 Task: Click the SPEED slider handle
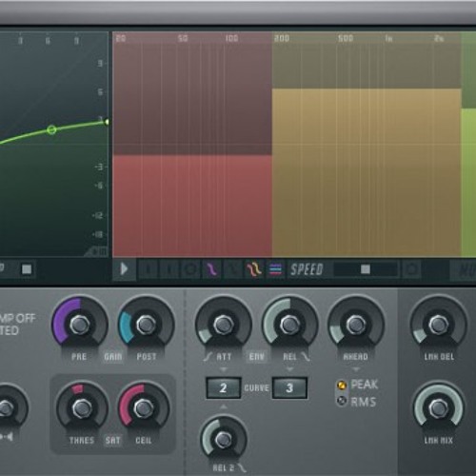pyautogui.click(x=366, y=269)
